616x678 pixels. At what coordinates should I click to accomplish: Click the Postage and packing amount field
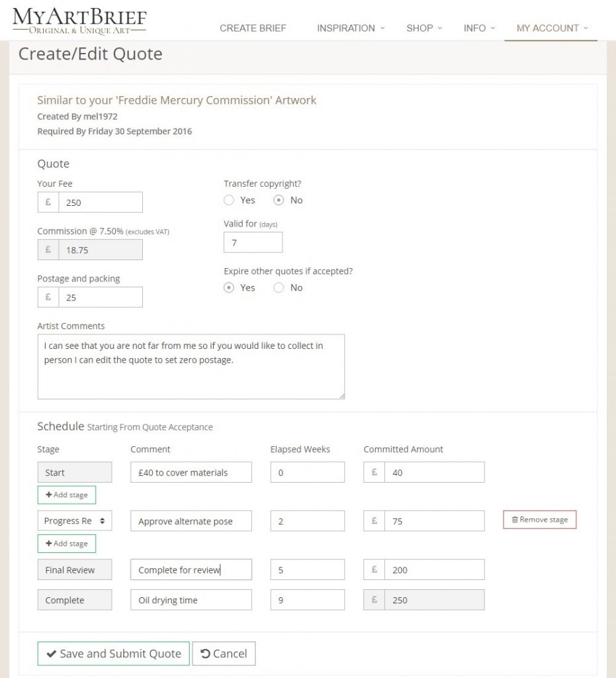click(x=99, y=297)
